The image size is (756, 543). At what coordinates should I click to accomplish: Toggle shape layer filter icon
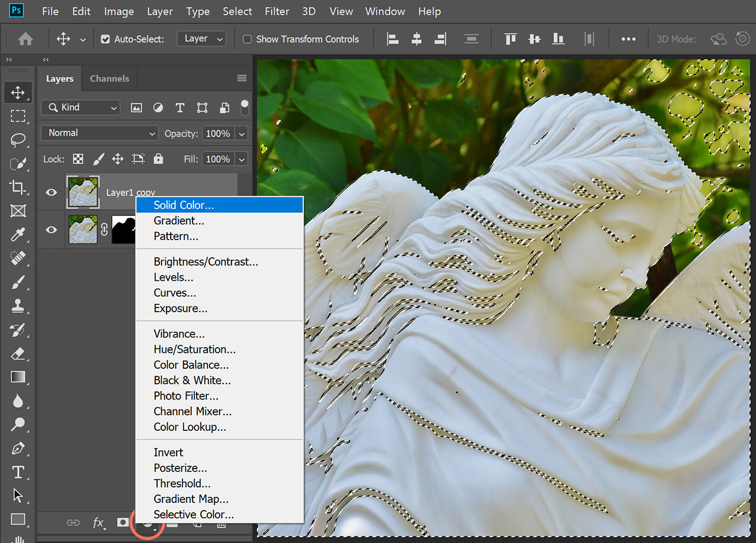(x=202, y=107)
